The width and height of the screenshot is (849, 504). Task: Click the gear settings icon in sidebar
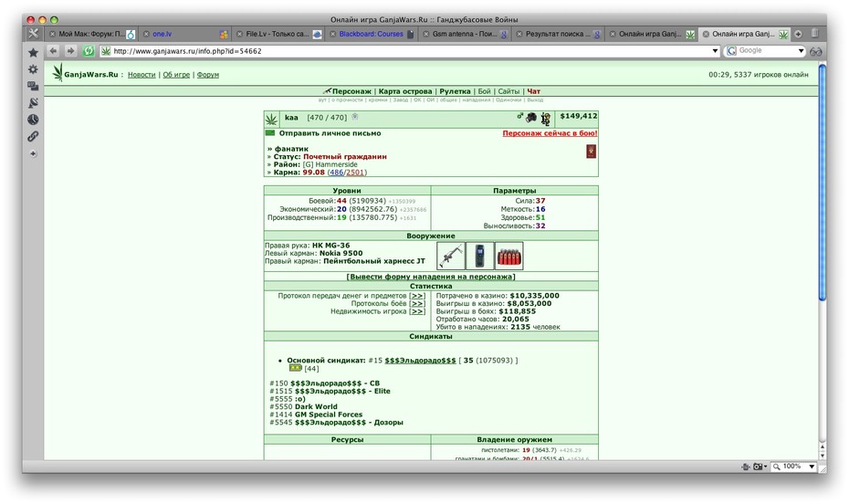coord(33,69)
